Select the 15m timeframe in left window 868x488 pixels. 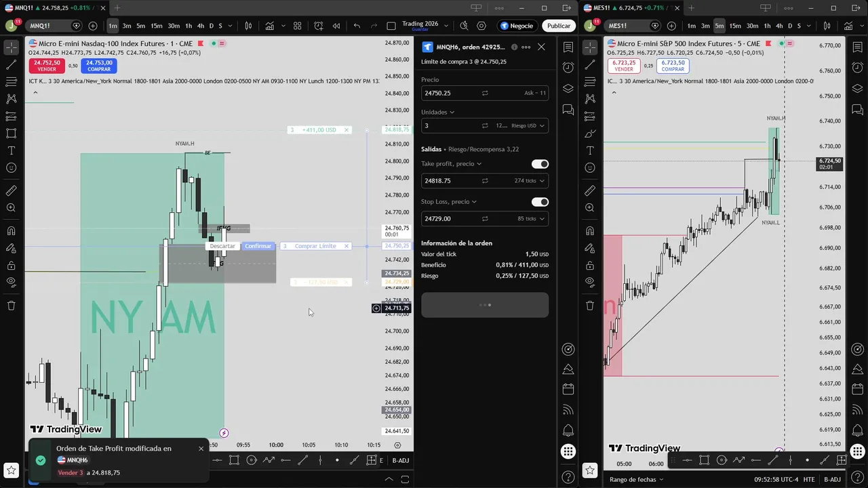pyautogui.click(x=156, y=26)
